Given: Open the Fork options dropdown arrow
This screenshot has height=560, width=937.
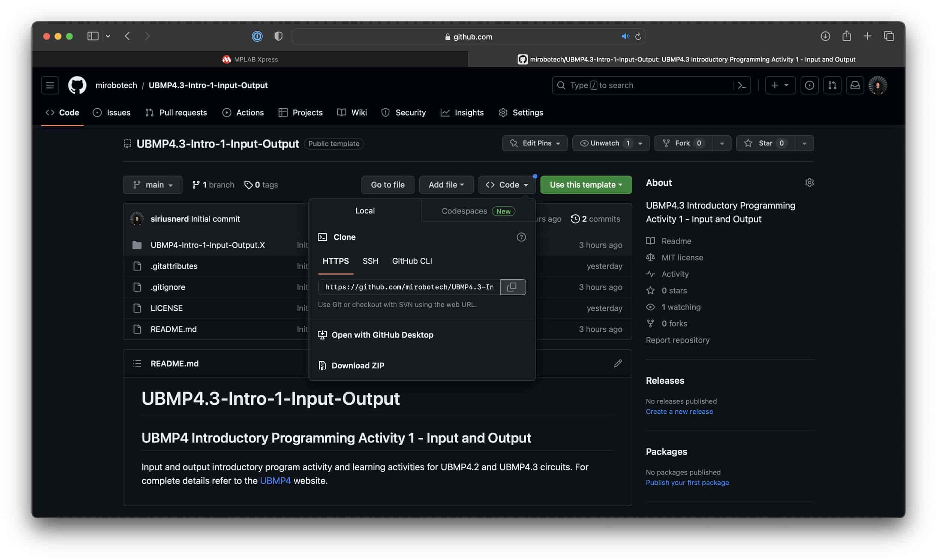Looking at the screenshot, I should pyautogui.click(x=721, y=144).
